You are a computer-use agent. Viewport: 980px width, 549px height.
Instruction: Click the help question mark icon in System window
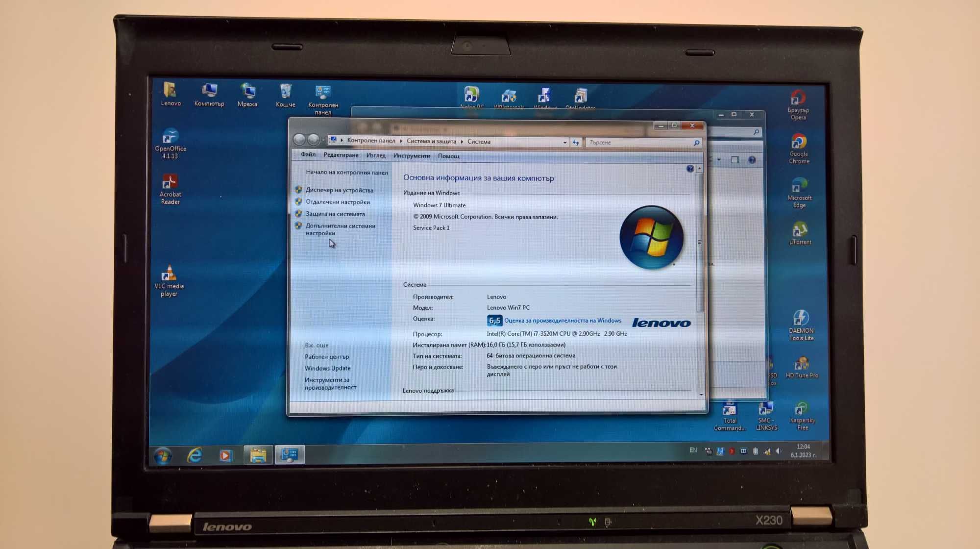[690, 169]
